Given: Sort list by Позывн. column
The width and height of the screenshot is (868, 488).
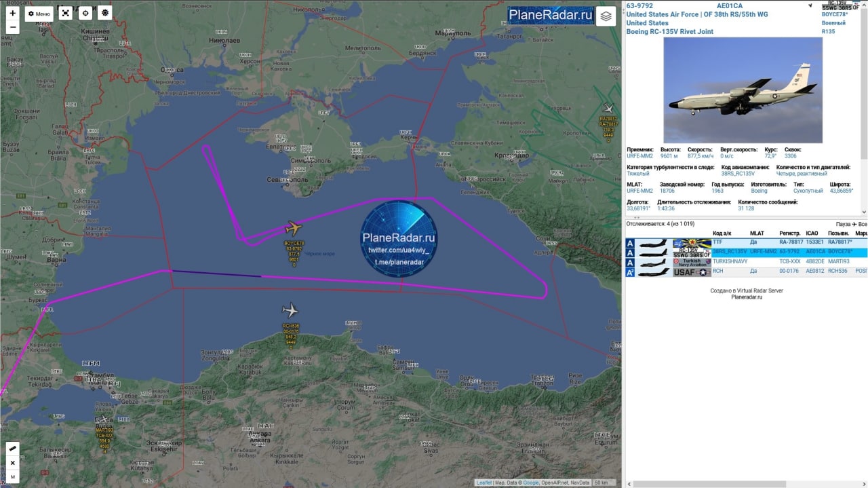Looking at the screenshot, I should [838, 233].
